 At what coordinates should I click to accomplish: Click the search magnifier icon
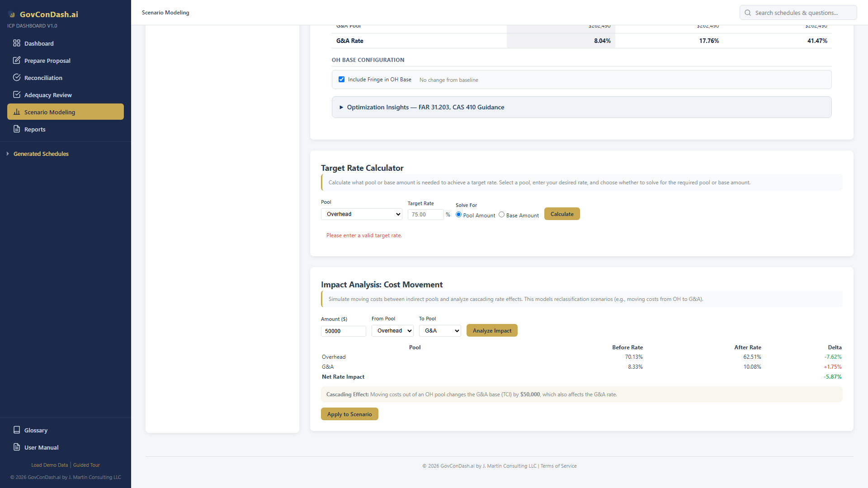pos(748,13)
